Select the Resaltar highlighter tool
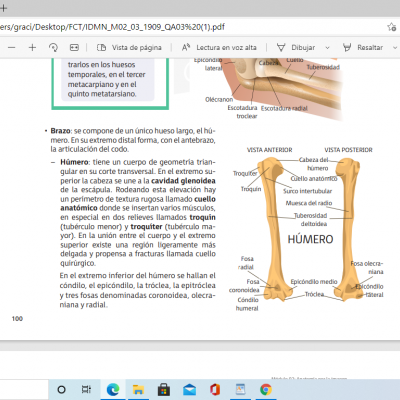The height and width of the screenshot is (400, 400). [x=363, y=48]
